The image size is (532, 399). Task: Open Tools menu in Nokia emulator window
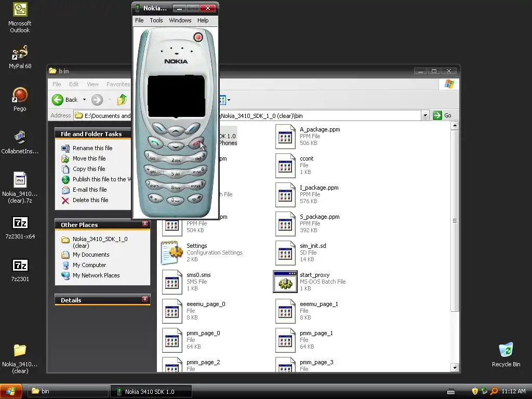click(x=156, y=20)
